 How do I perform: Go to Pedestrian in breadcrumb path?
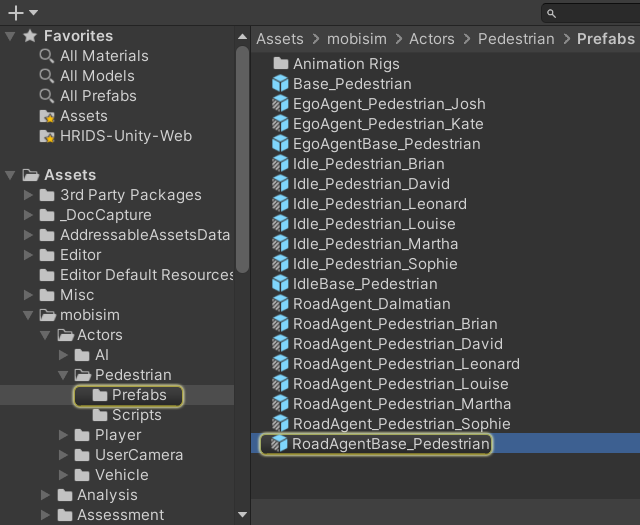516,39
